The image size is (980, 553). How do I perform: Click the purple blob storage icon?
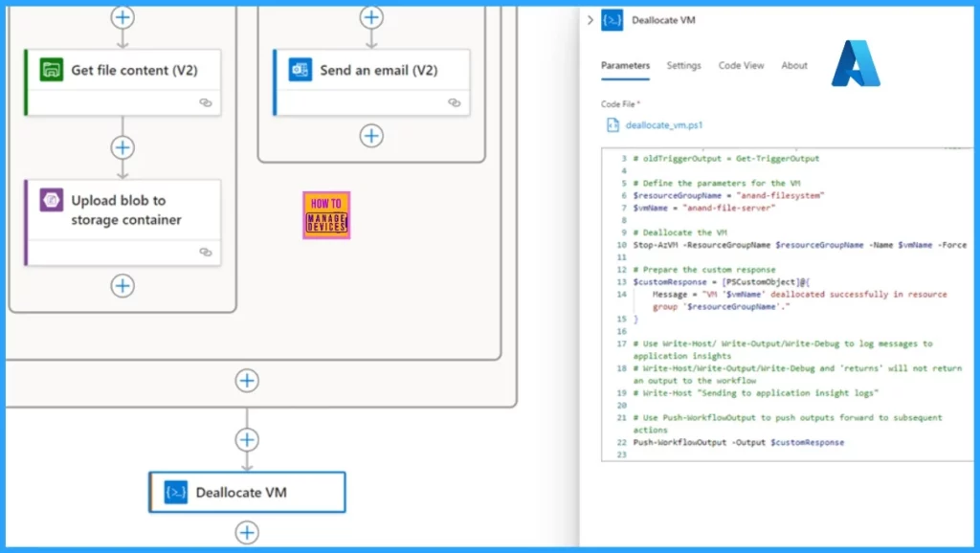point(52,200)
